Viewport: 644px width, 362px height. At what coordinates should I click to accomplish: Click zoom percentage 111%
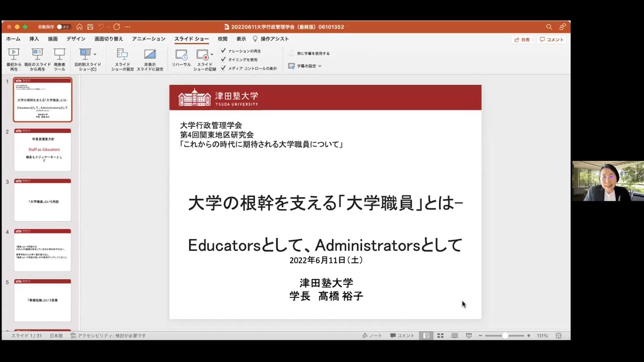point(542,335)
